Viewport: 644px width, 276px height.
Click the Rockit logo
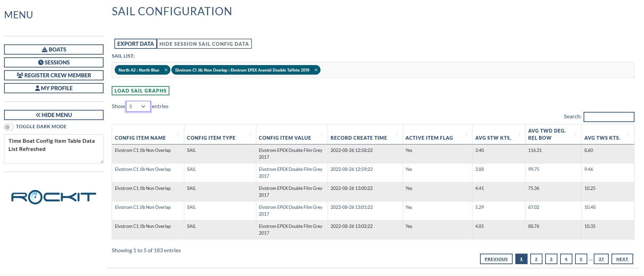(x=54, y=197)
